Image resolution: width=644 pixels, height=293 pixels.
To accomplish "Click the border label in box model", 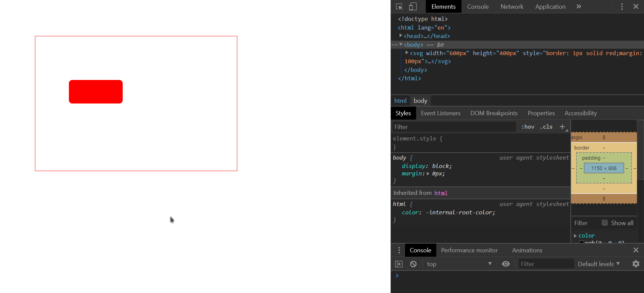I will (581, 148).
